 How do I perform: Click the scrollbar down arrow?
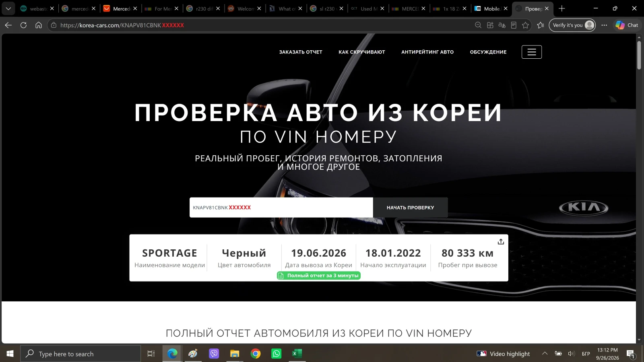tap(639, 340)
